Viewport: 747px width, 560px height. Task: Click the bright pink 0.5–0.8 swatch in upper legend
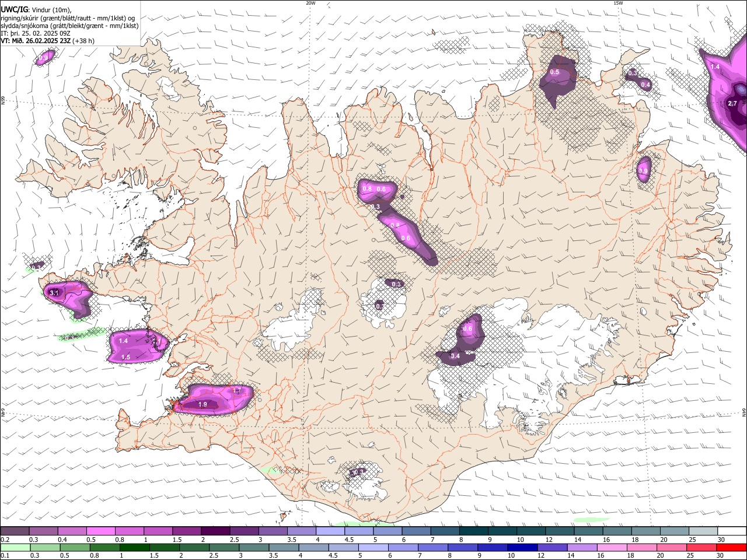click(101, 531)
